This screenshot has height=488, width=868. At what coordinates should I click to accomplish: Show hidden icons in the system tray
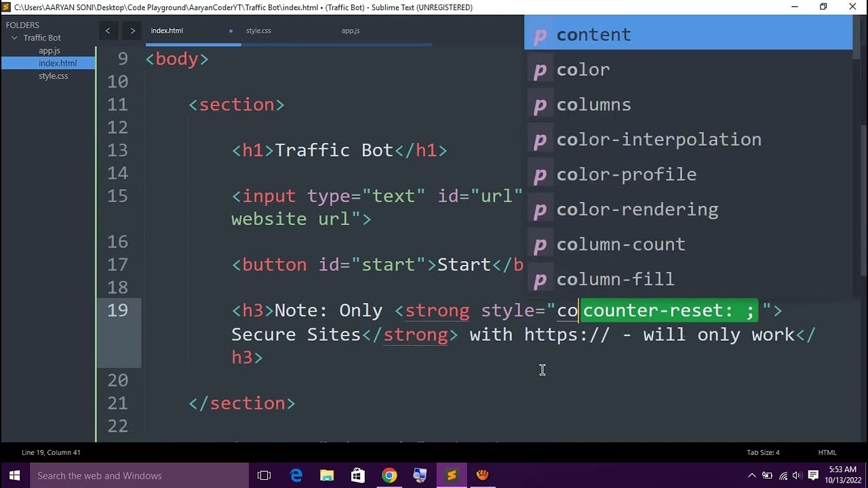click(751, 475)
